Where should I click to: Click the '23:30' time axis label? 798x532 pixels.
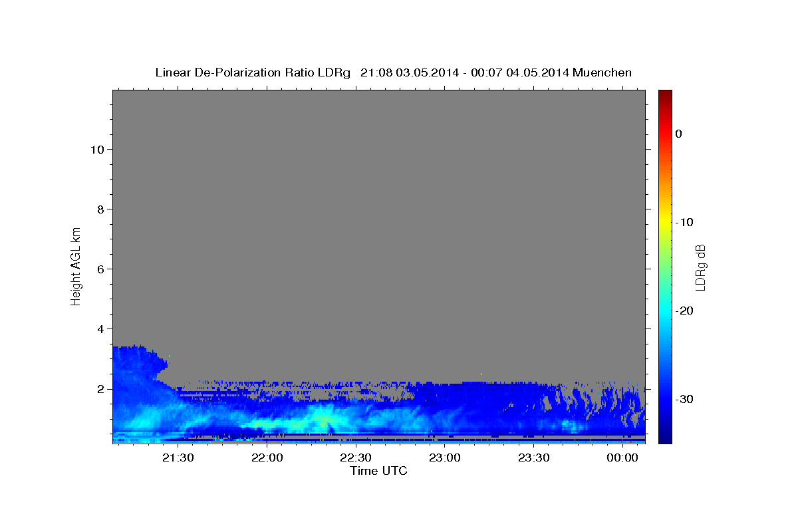pos(534,458)
